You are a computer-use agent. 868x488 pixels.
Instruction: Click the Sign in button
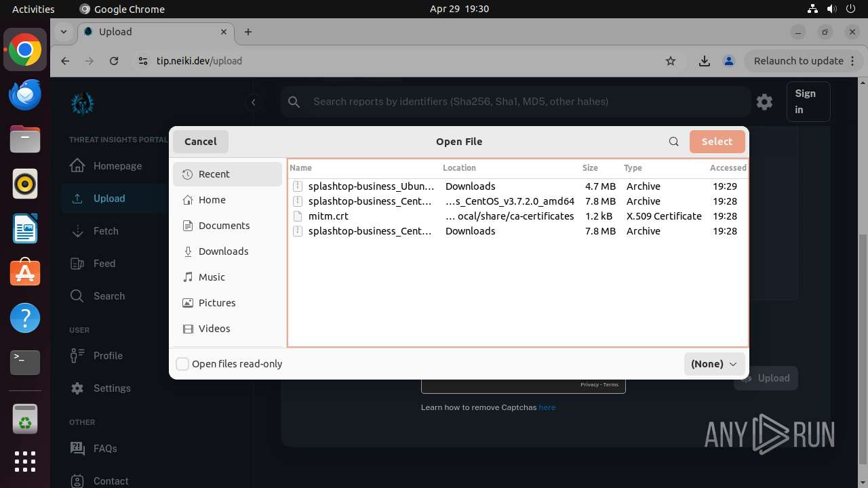[x=808, y=102]
